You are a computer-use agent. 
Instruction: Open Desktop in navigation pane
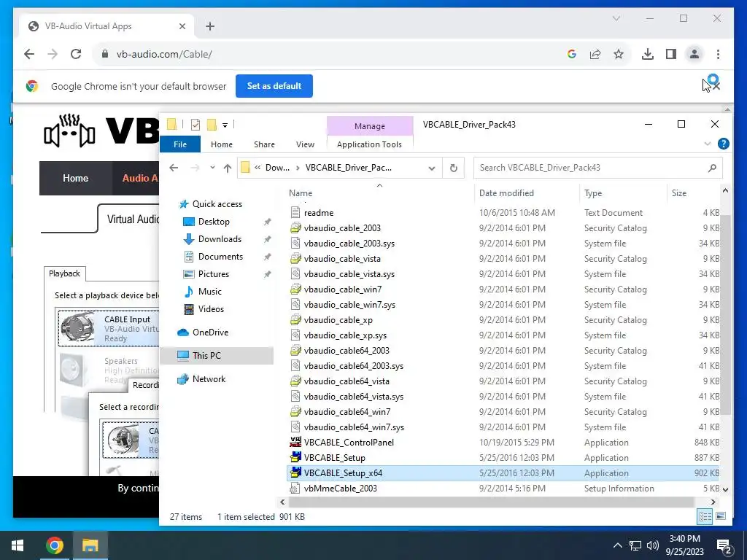(x=214, y=222)
